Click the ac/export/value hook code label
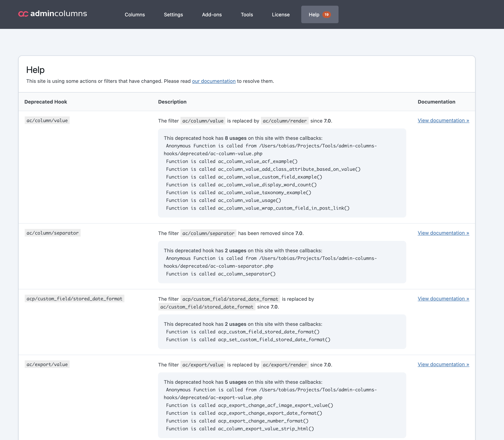Screen dimensions: 504x440 click(47, 364)
